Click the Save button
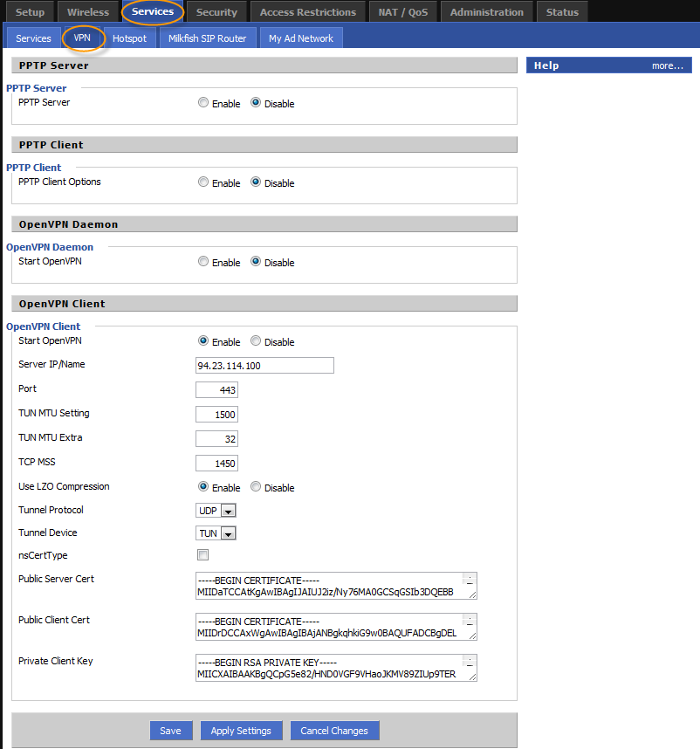 click(171, 731)
